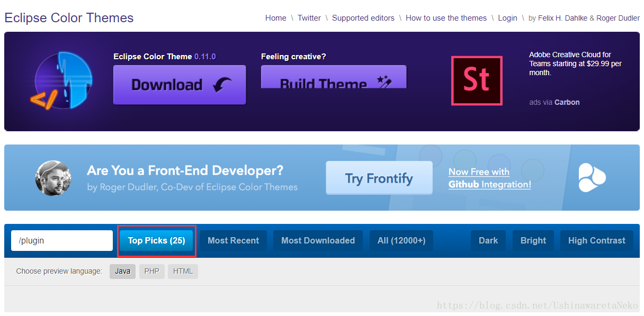Open the Twitter link
This screenshot has width=644, height=316.
click(309, 18)
